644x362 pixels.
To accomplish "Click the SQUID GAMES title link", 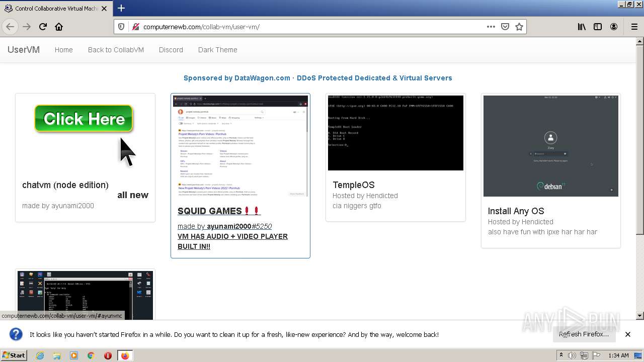I will pos(219,211).
